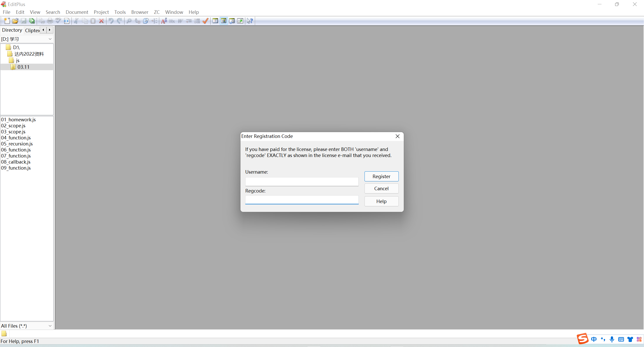The image size is (644, 347).
Task: Click the Open file folder icon
Action: (x=15, y=21)
